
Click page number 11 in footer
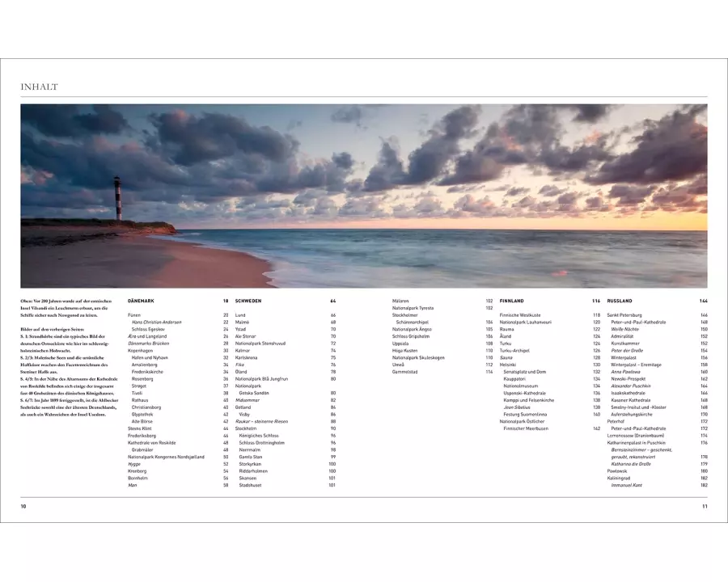(x=704, y=506)
